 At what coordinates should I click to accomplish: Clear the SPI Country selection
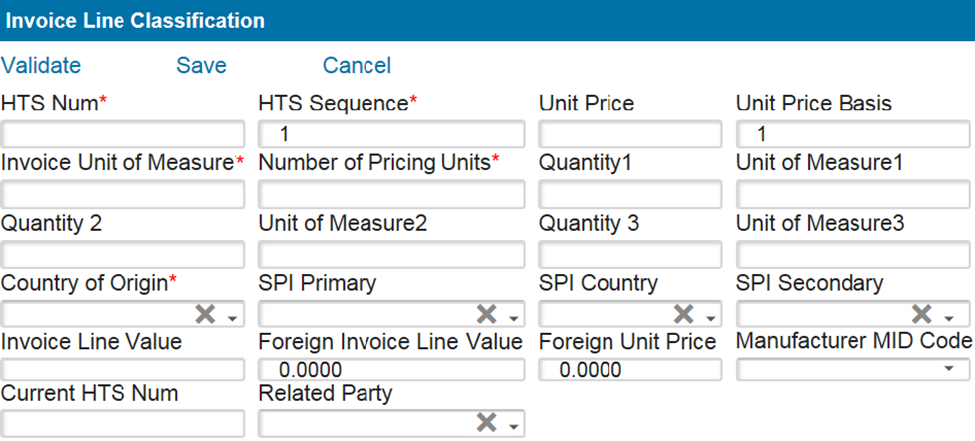coord(684,315)
